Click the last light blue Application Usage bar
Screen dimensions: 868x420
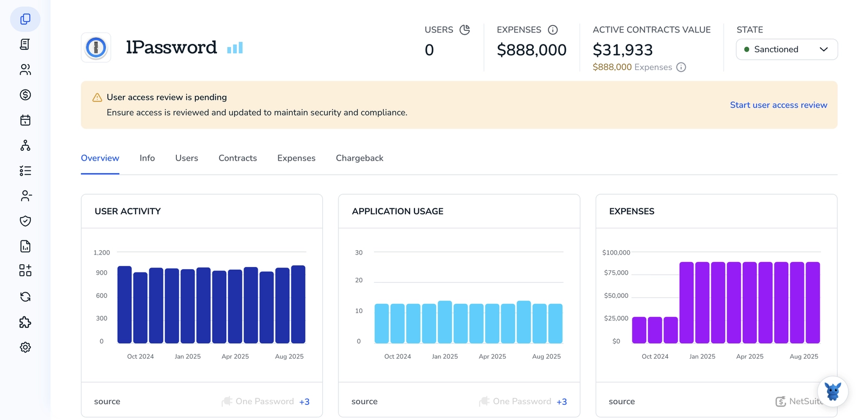[556, 323]
